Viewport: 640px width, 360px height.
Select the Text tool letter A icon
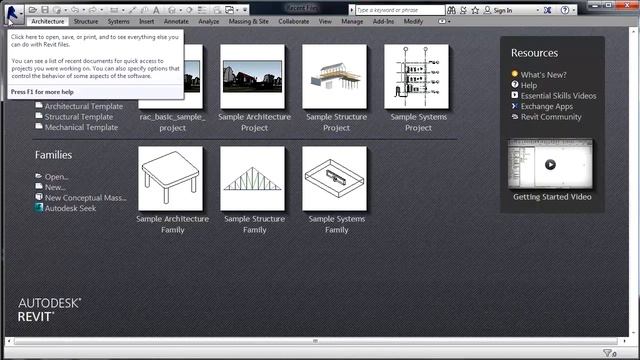coord(156,10)
